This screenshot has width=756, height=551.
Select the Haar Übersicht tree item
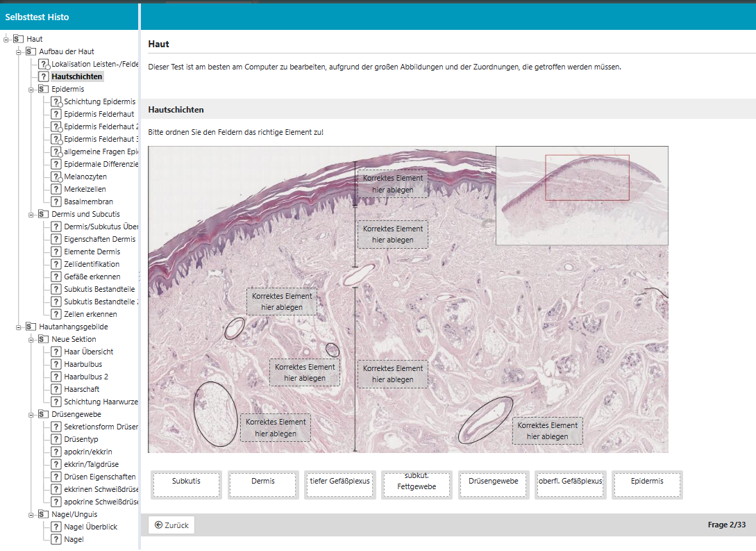(x=88, y=352)
